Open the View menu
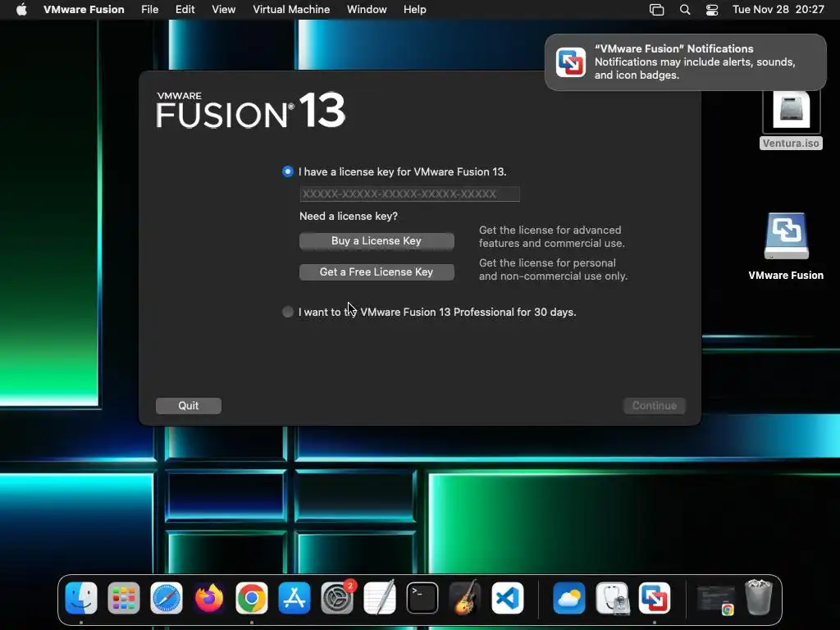Viewport: 840px width, 630px height. click(x=223, y=10)
